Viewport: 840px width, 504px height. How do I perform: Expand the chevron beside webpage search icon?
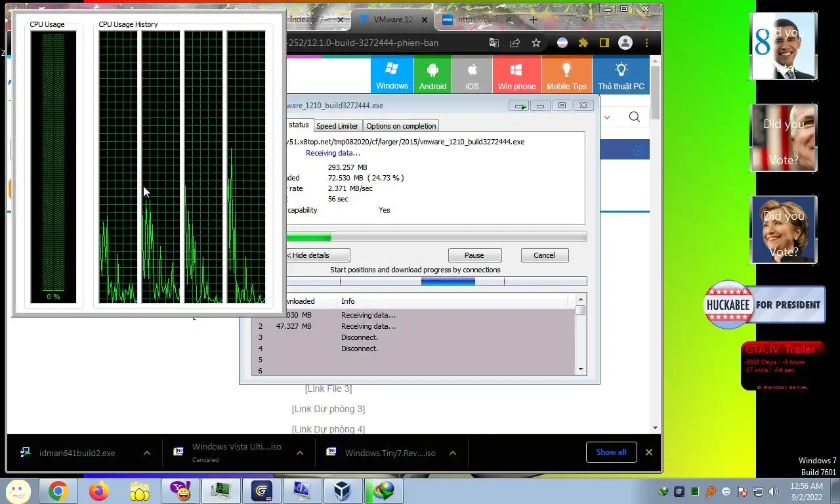click(x=608, y=117)
